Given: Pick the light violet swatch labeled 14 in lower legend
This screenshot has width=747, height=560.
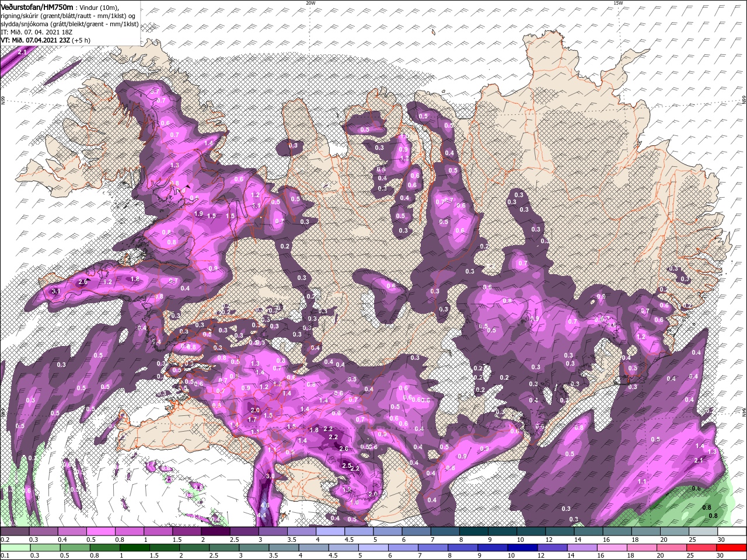Looking at the screenshot, I should (x=582, y=547).
